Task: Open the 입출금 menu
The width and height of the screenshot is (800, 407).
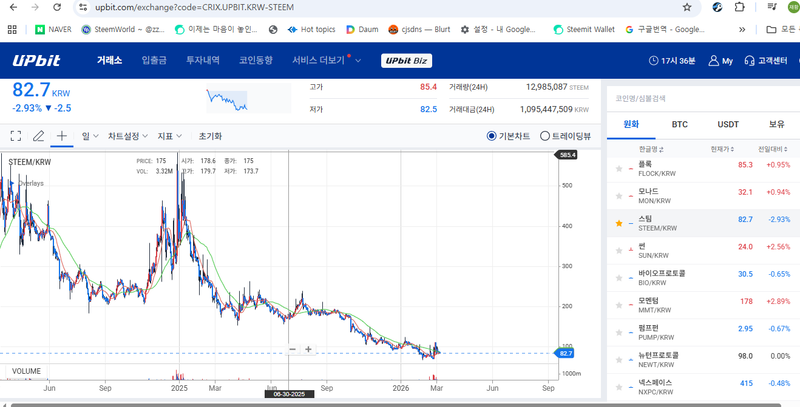Action: (156, 61)
